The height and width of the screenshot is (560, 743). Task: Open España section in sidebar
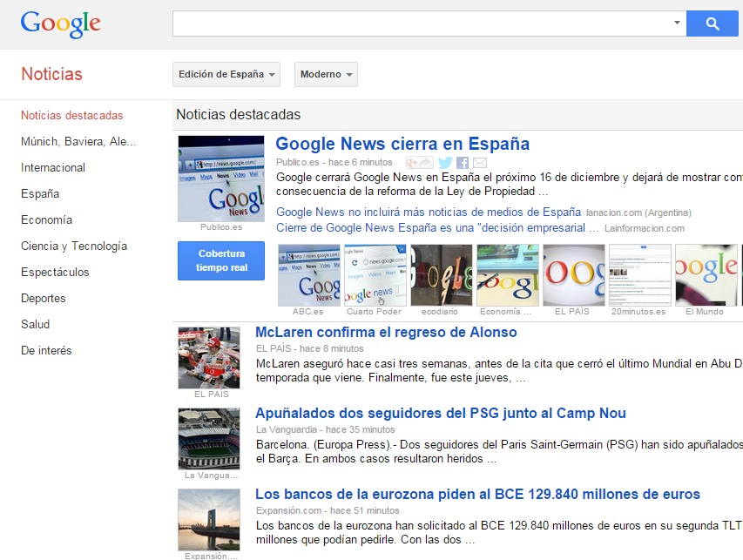click(x=40, y=193)
